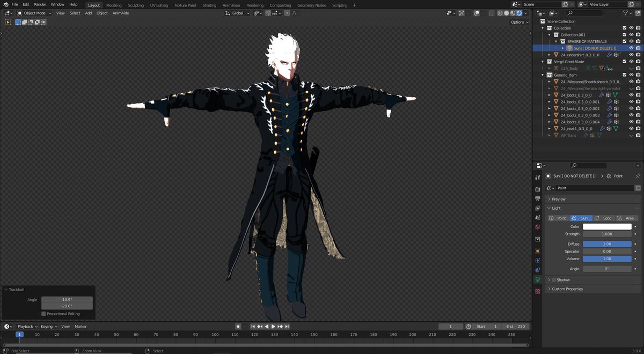Show the hidden 12A_Body object
Viewport: 644px width, 354px height.
pyautogui.click(x=631, y=68)
